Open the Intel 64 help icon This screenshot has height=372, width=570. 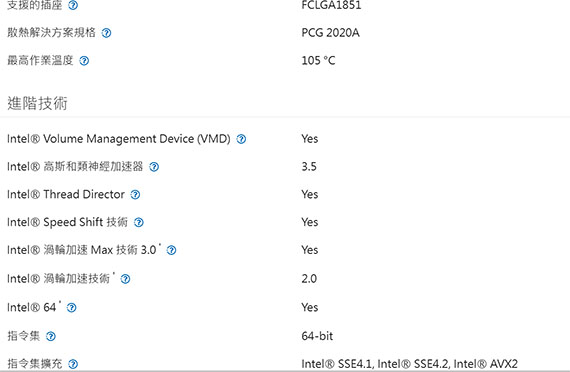click(72, 308)
